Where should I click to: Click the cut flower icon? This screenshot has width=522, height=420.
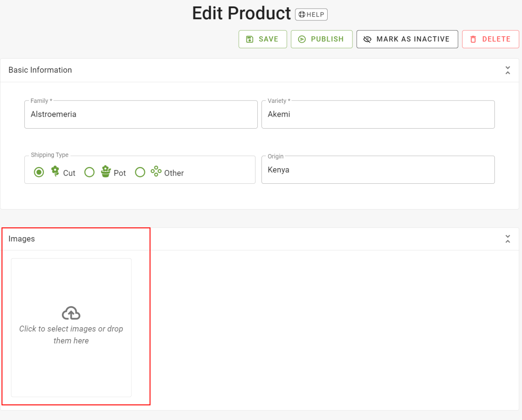(55, 171)
